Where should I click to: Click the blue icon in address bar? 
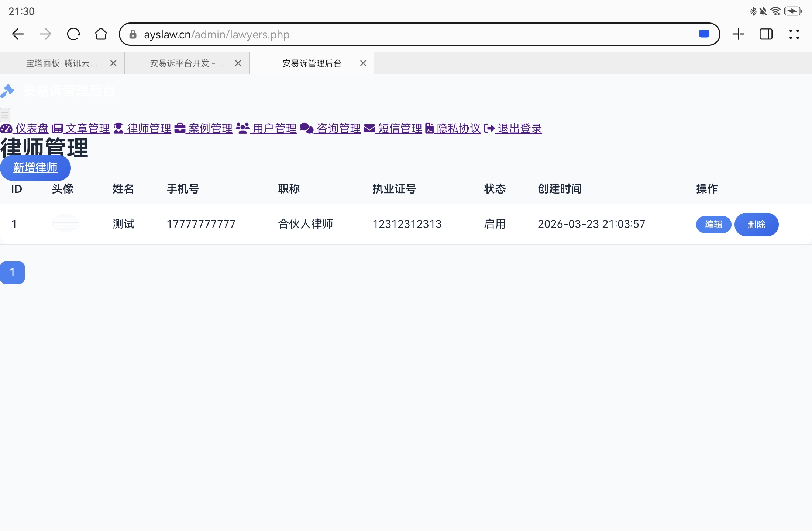(x=704, y=34)
